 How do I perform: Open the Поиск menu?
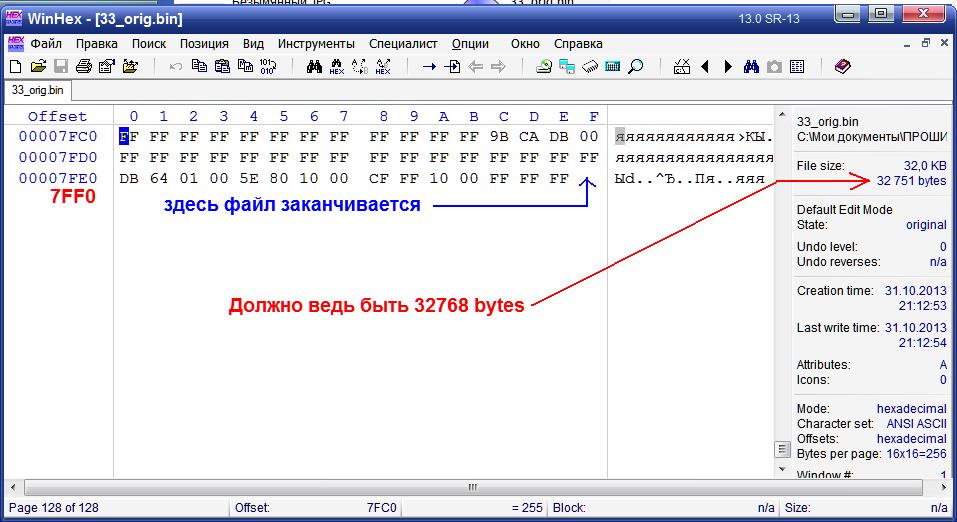pyautogui.click(x=149, y=44)
